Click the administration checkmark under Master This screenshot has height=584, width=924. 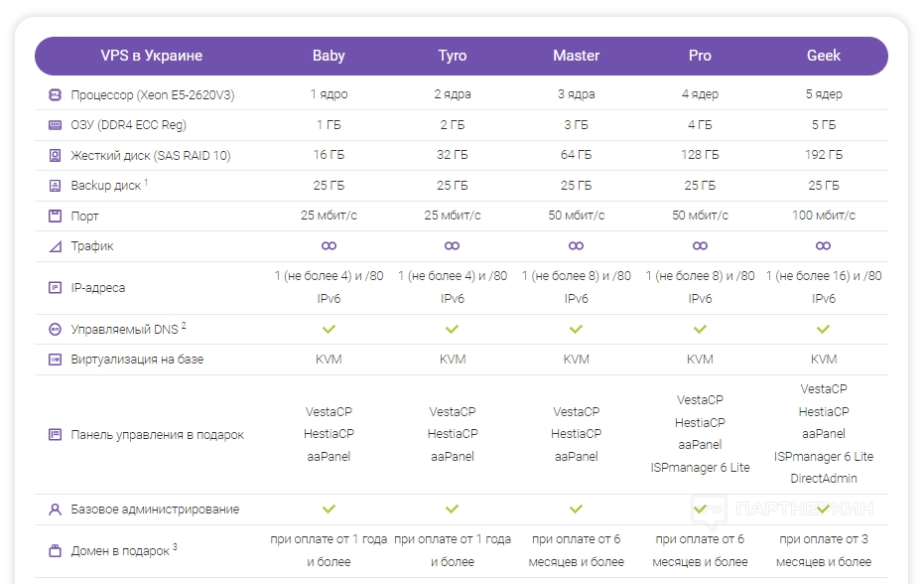(576, 510)
